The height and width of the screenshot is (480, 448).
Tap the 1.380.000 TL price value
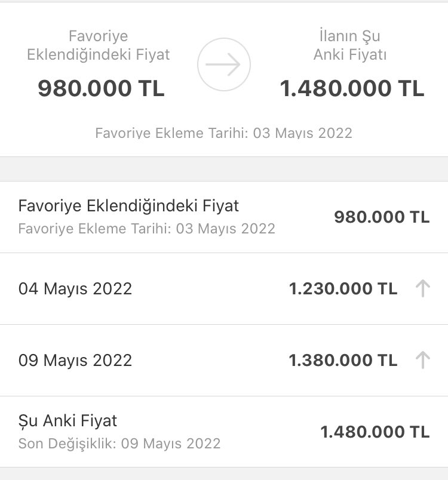click(343, 361)
